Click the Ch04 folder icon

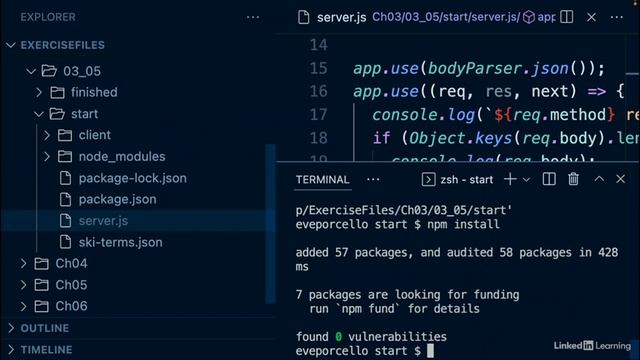tap(42, 264)
